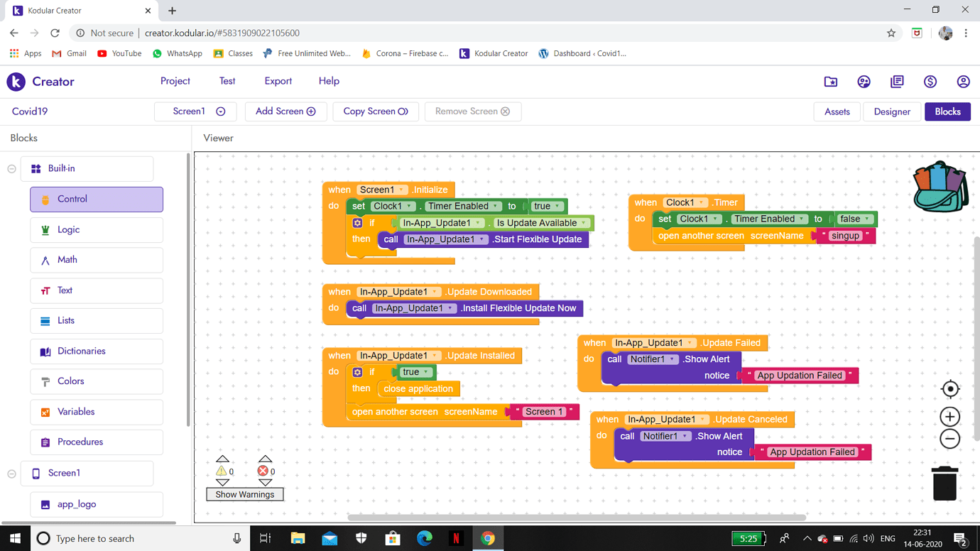Collapse the Built-in blocks tree

click(x=12, y=169)
